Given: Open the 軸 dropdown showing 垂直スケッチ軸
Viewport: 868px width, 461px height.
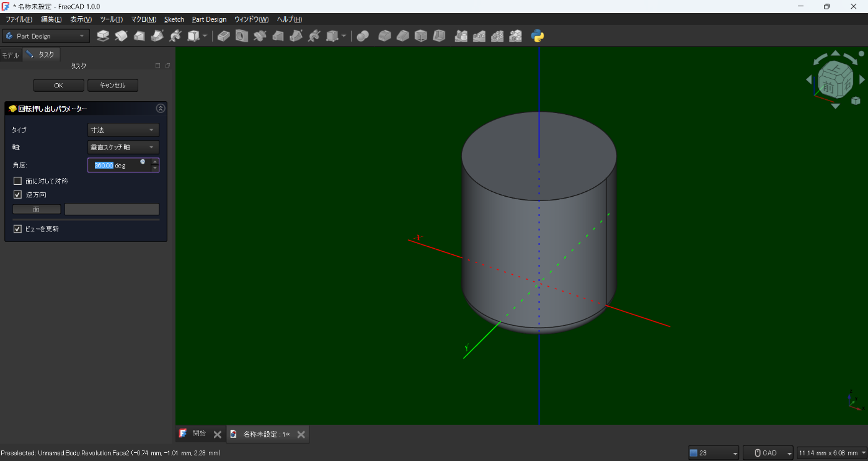Looking at the screenshot, I should [123, 147].
